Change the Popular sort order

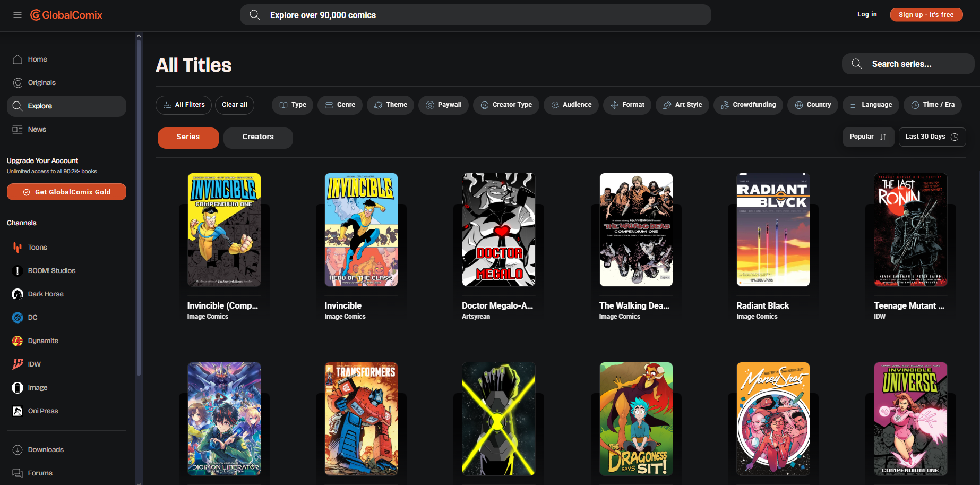[869, 137]
